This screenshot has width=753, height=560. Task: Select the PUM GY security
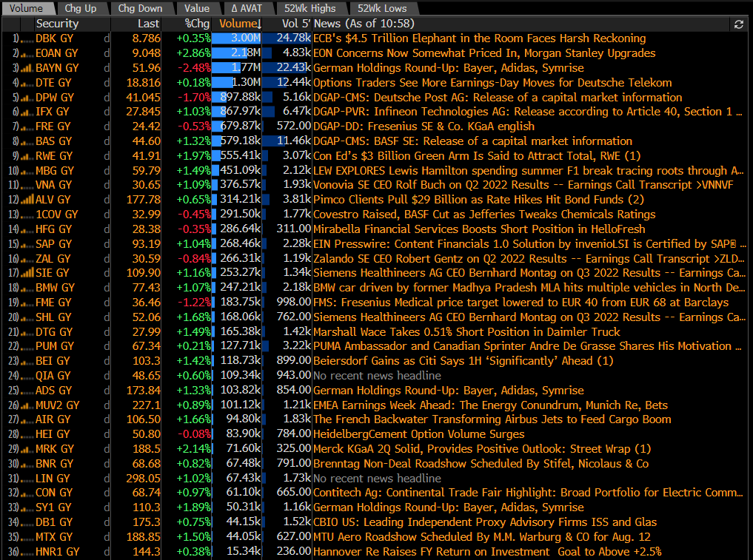coord(54,346)
